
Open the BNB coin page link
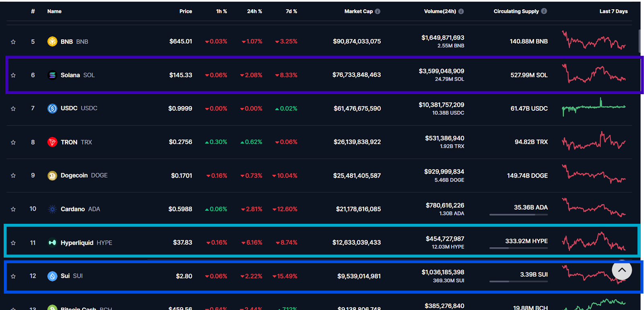coord(74,41)
